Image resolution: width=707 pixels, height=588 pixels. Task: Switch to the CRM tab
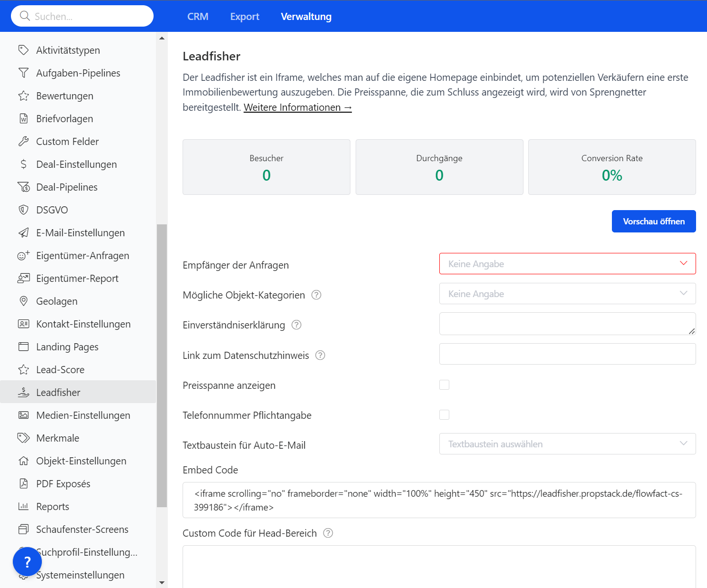pos(198,17)
